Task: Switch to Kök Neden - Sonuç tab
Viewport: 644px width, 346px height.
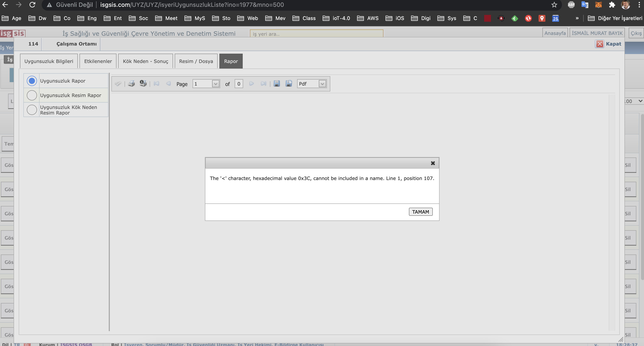Action: coord(146,61)
